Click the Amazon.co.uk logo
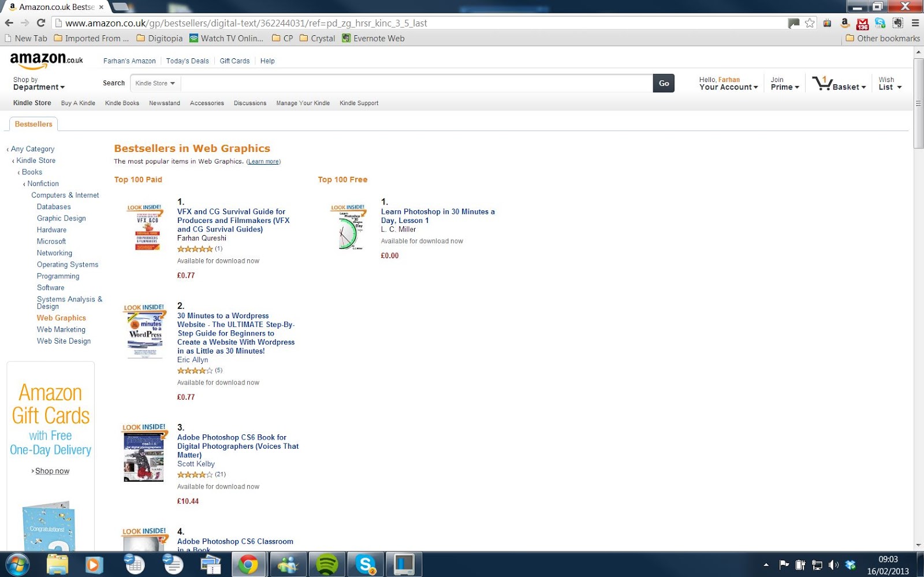924x577 pixels. point(46,60)
